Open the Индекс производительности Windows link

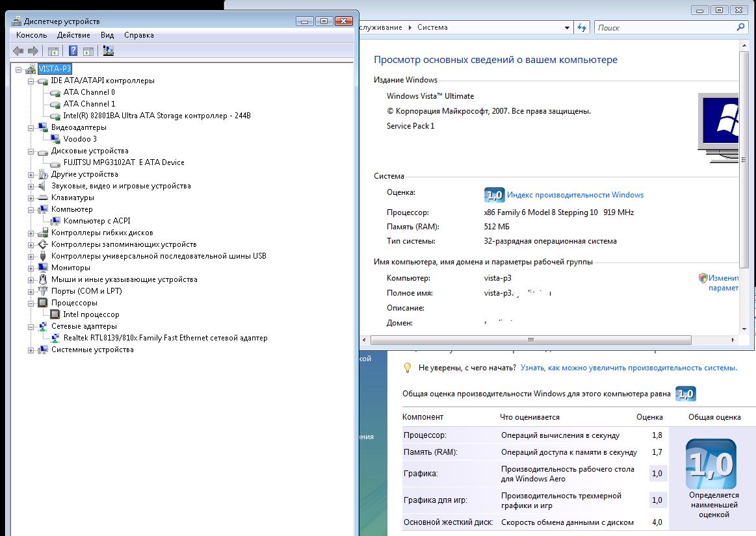[x=575, y=195]
